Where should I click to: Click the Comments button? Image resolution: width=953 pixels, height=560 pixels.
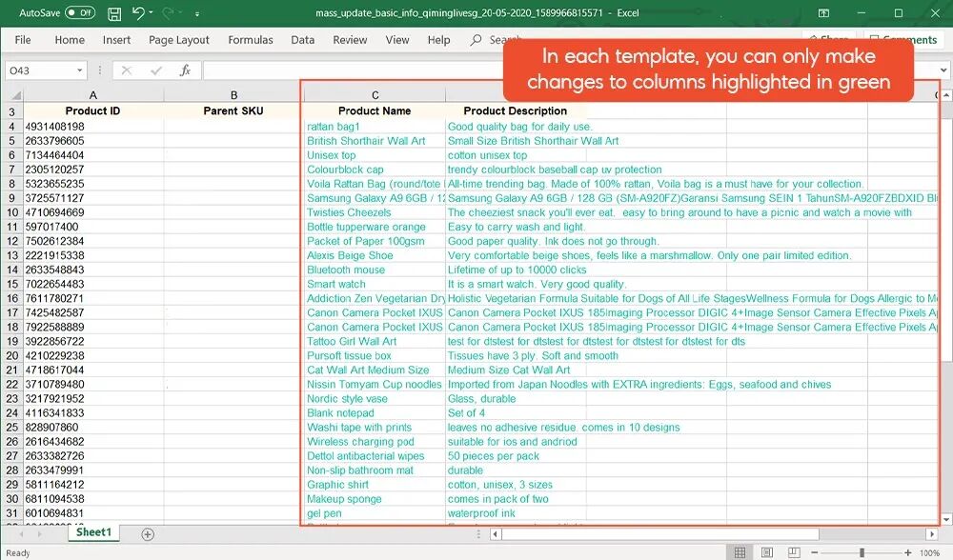coord(904,39)
